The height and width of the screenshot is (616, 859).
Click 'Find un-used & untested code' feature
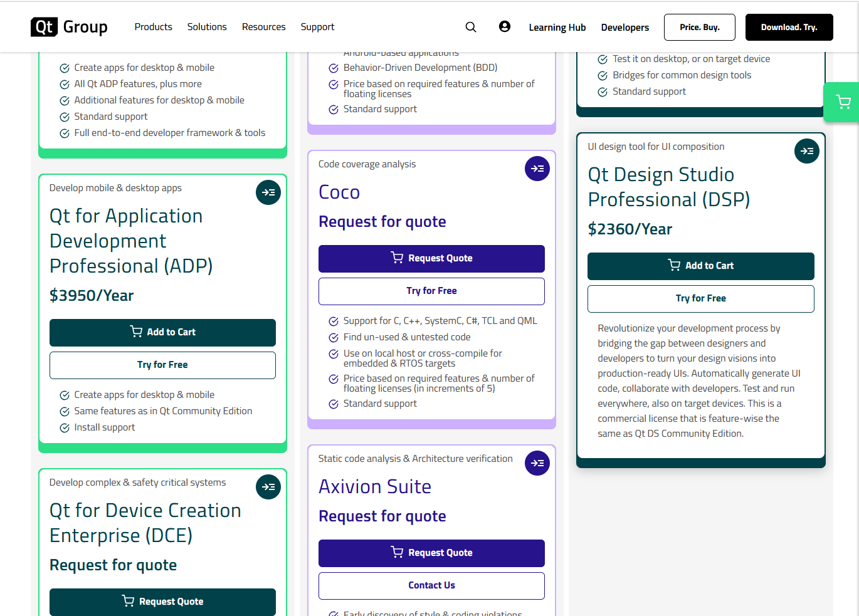(407, 337)
